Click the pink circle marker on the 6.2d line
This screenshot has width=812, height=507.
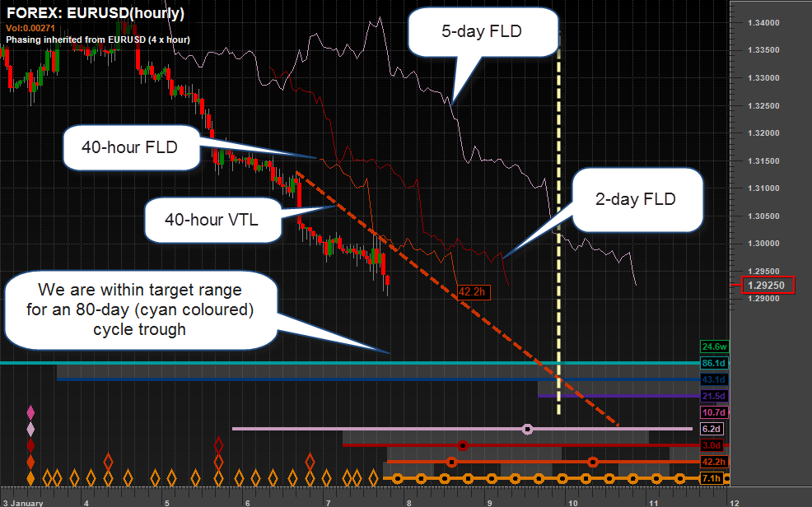pyautogui.click(x=528, y=429)
